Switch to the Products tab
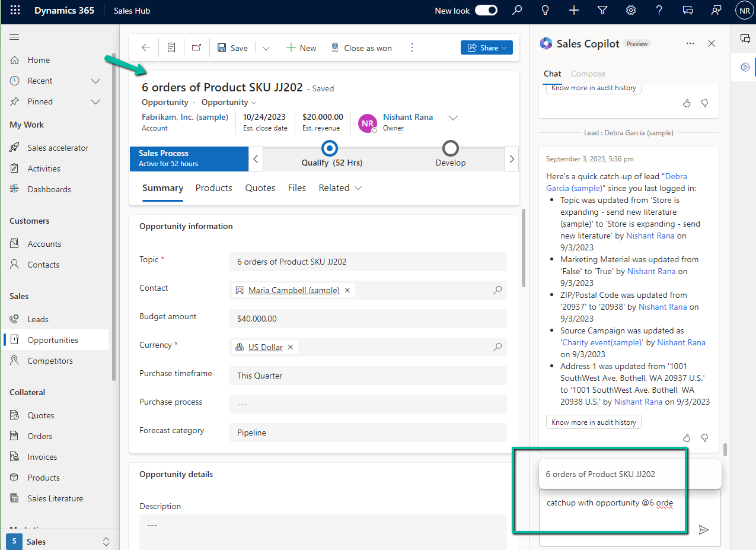The width and height of the screenshot is (756, 550). pos(213,188)
